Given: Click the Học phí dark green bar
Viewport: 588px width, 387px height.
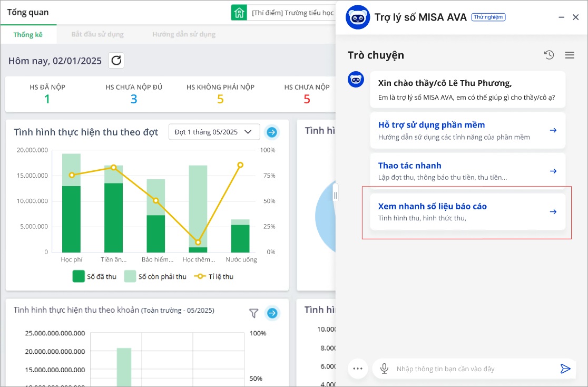Looking at the screenshot, I should pyautogui.click(x=71, y=219).
